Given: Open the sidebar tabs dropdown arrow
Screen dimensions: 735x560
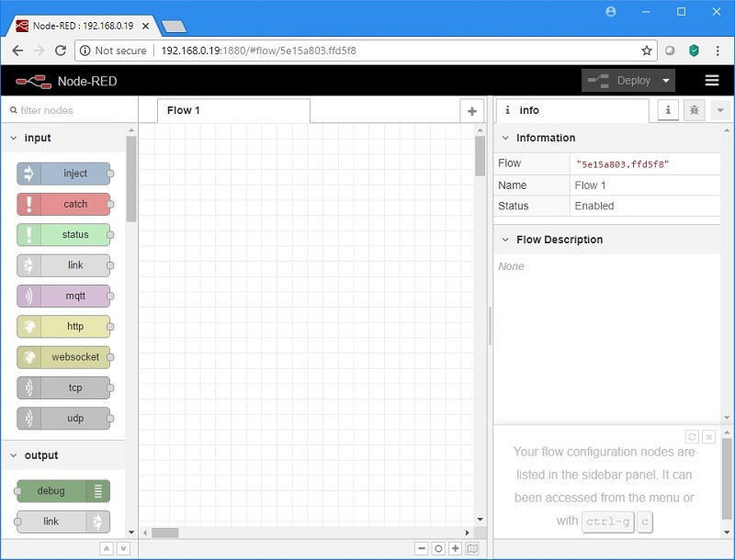Looking at the screenshot, I should click(x=720, y=110).
